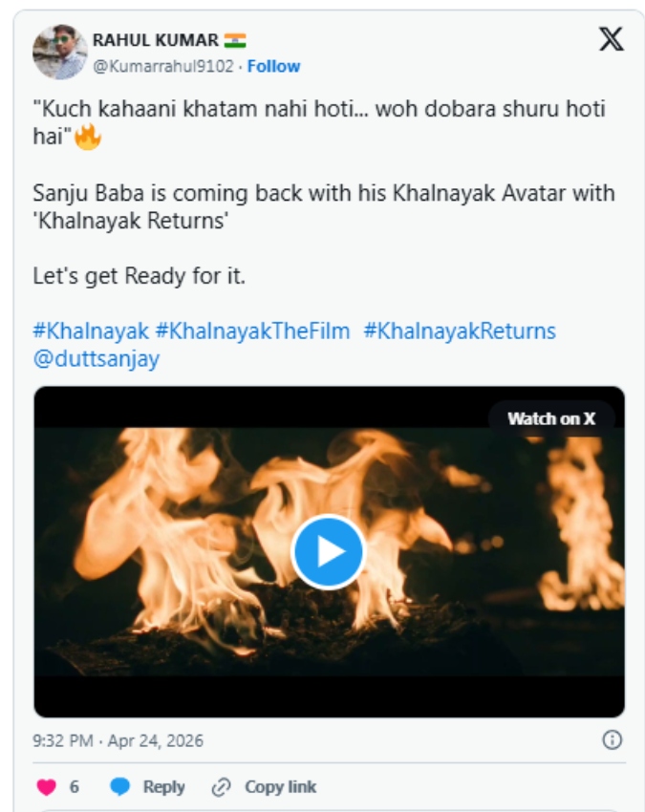Screen dimensions: 645x812
Task: Like the tweet with the heart icon
Action: pos(46,787)
